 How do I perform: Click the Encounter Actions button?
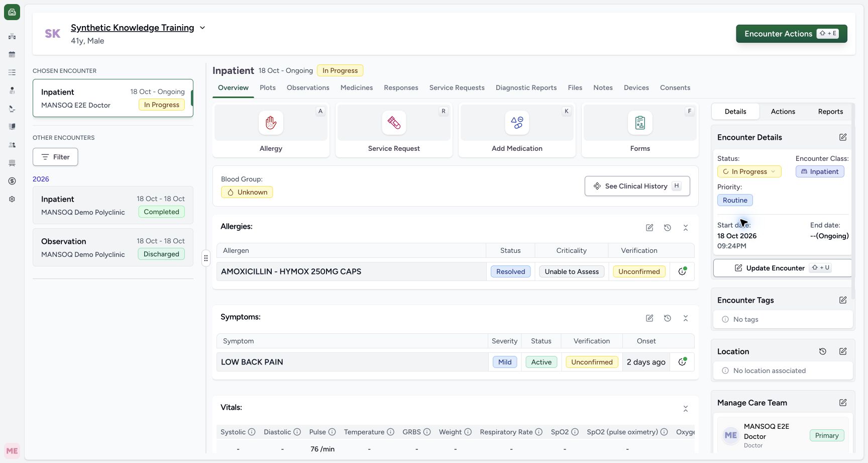792,34
